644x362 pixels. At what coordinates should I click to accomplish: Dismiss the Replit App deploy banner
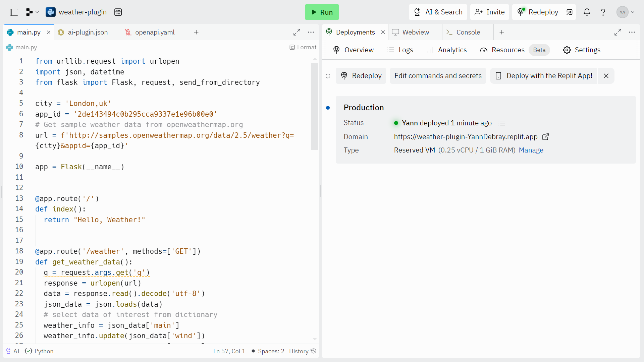click(606, 76)
